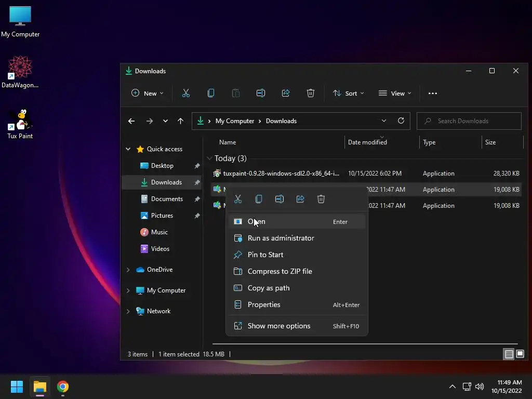Screen dimensions: 532x399
Task: Expand the OneDrive tree node
Action: pyautogui.click(x=128, y=270)
